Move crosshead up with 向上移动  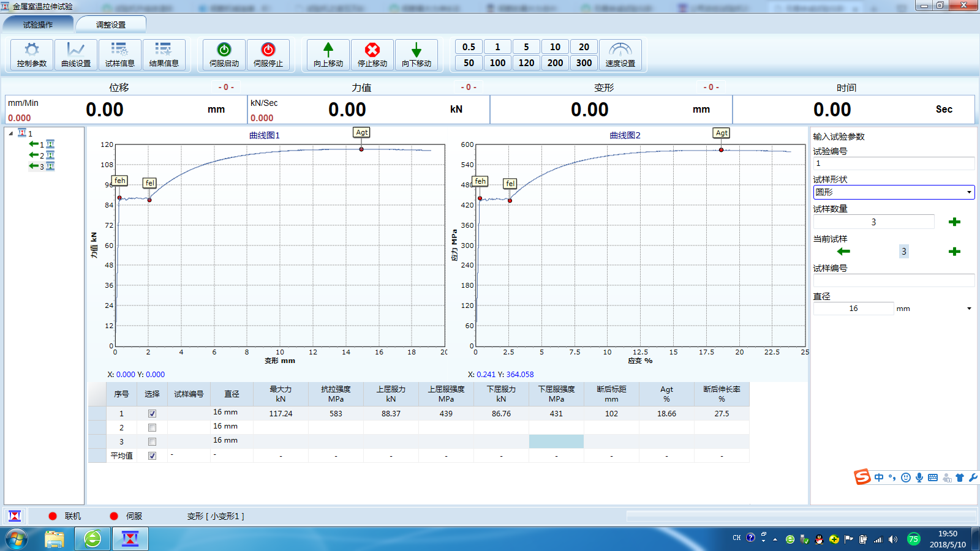coord(328,54)
